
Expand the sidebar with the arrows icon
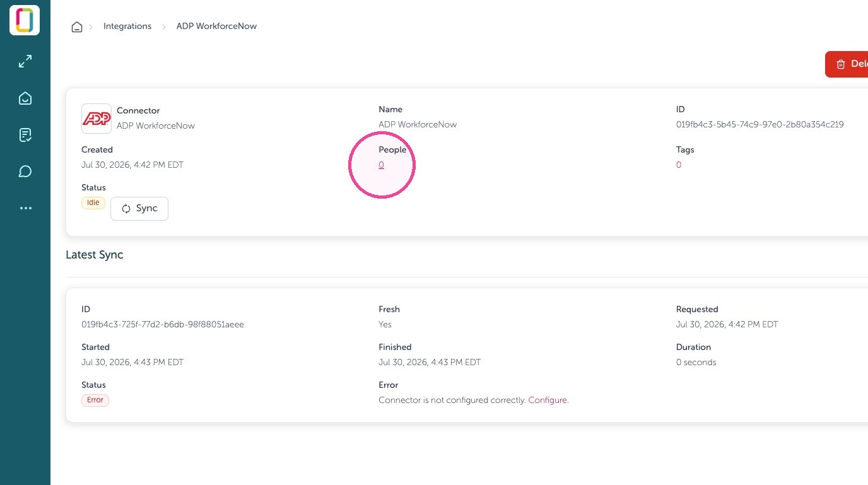[25, 62]
